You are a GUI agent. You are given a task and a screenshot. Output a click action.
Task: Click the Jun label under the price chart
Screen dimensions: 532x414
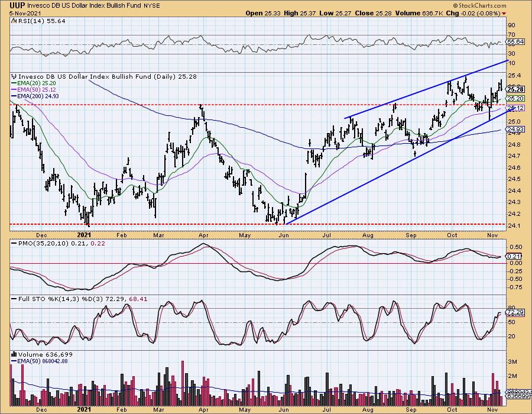click(x=283, y=235)
